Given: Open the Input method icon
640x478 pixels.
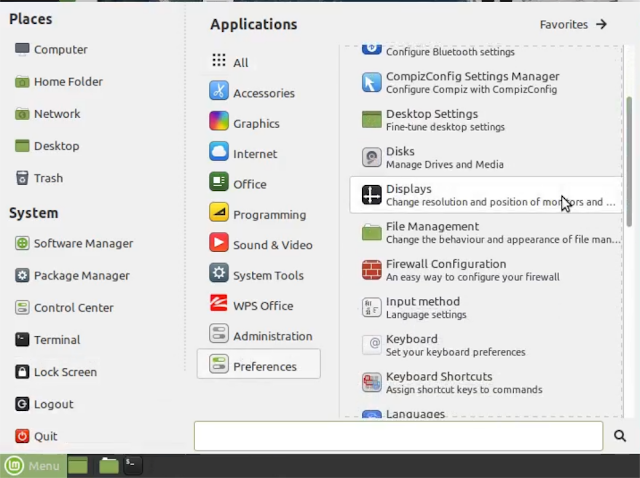Looking at the screenshot, I should tap(371, 307).
